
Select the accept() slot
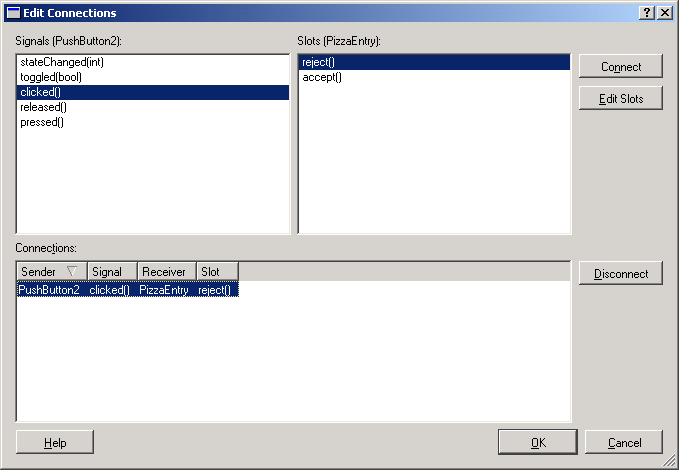click(x=321, y=77)
